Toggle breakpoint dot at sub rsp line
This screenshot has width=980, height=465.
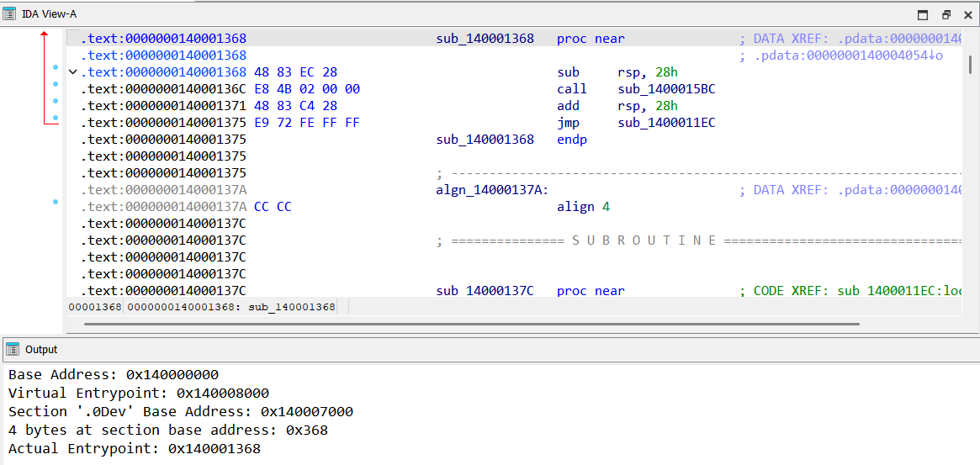56,68
